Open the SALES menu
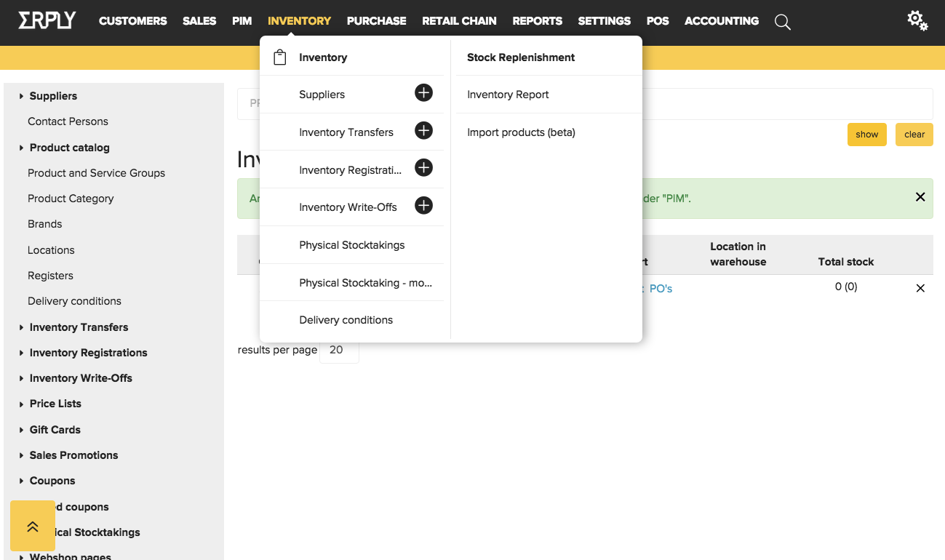This screenshot has width=945, height=560. pyautogui.click(x=199, y=21)
